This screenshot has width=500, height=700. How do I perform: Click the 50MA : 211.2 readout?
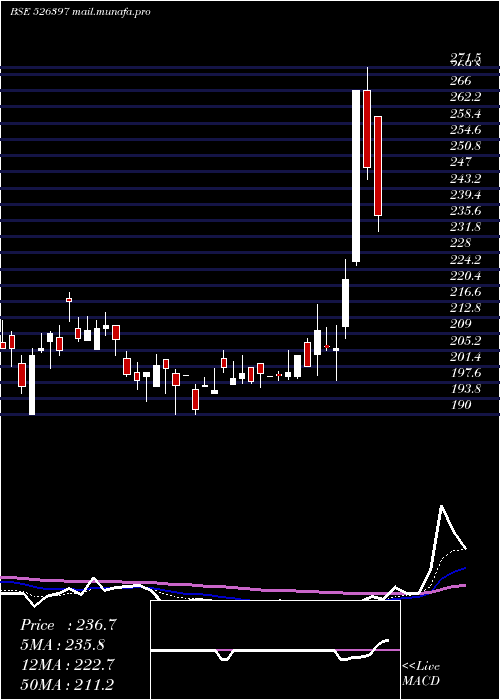click(x=67, y=684)
